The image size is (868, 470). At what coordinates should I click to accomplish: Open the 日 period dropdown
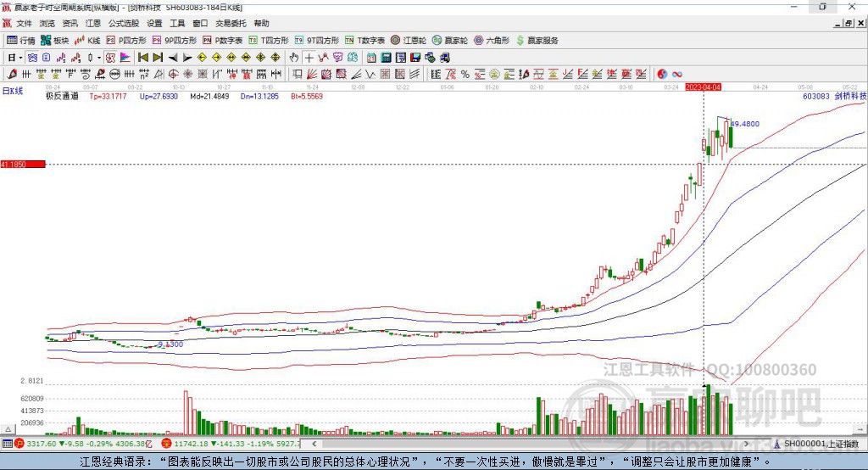[15, 58]
